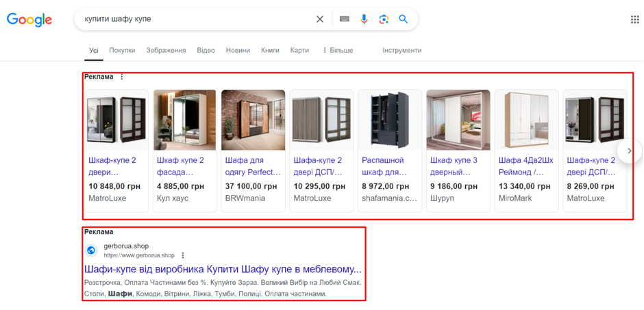
Task: Click the gerborua.shop globe favicon
Action: (91, 250)
